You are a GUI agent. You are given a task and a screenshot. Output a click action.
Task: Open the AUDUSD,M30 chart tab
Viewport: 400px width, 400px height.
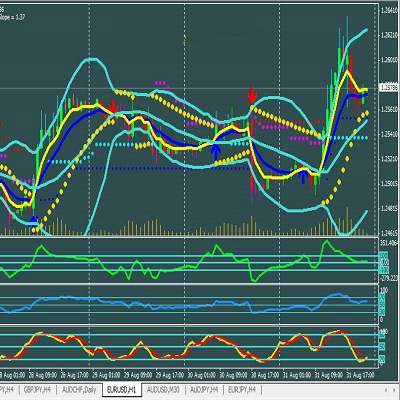(x=163, y=389)
